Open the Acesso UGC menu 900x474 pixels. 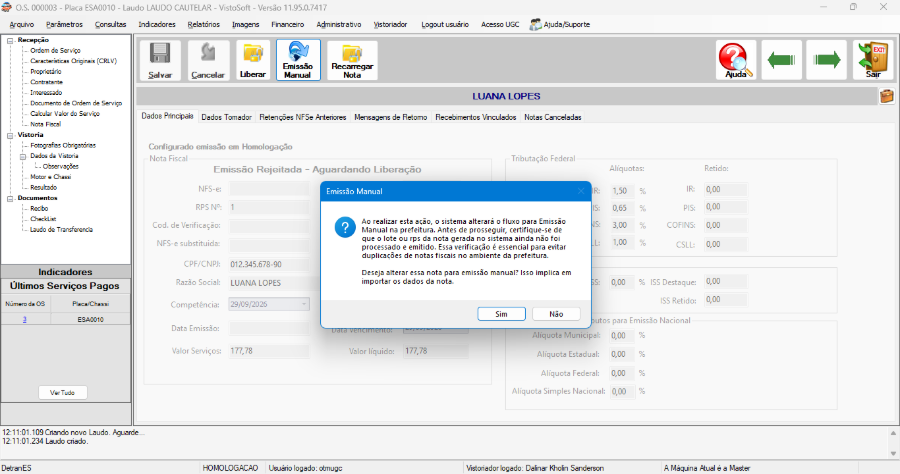500,25
